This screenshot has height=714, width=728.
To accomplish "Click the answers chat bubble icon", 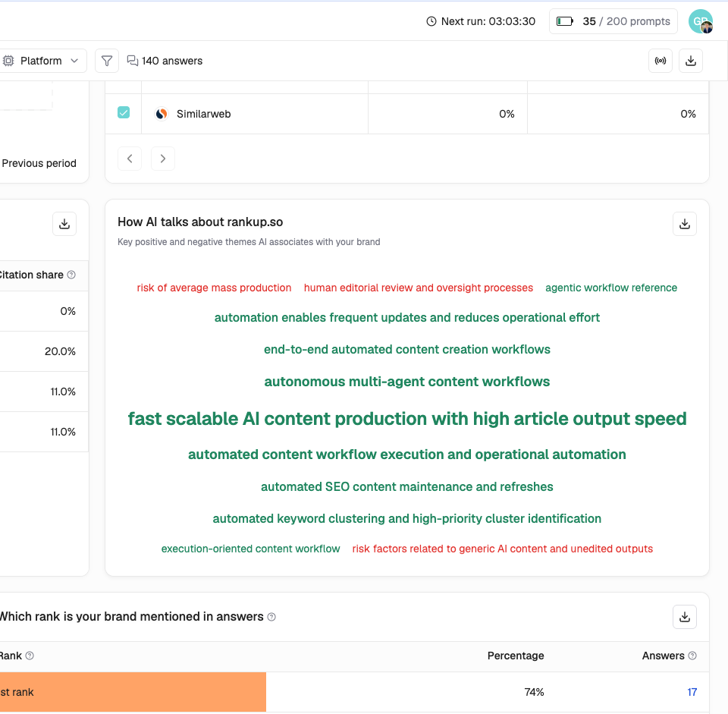I will click(x=133, y=61).
